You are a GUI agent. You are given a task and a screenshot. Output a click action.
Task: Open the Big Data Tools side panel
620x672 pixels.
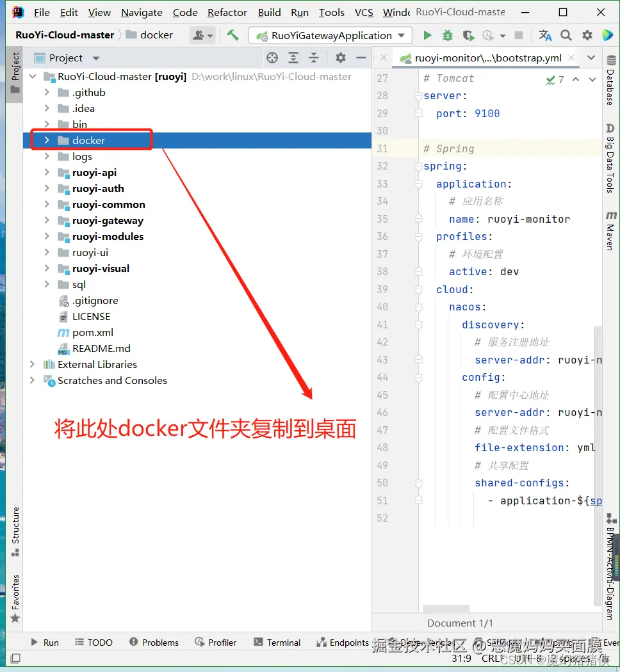coord(610,158)
